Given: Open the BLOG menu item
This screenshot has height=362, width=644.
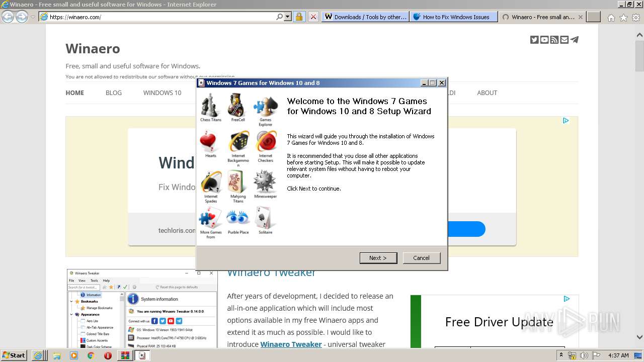Looking at the screenshot, I should point(114,93).
